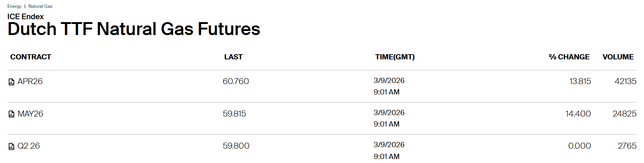Screen dimensions: 644x163
Task: Select the APR26 contract name
Action: [30, 81]
